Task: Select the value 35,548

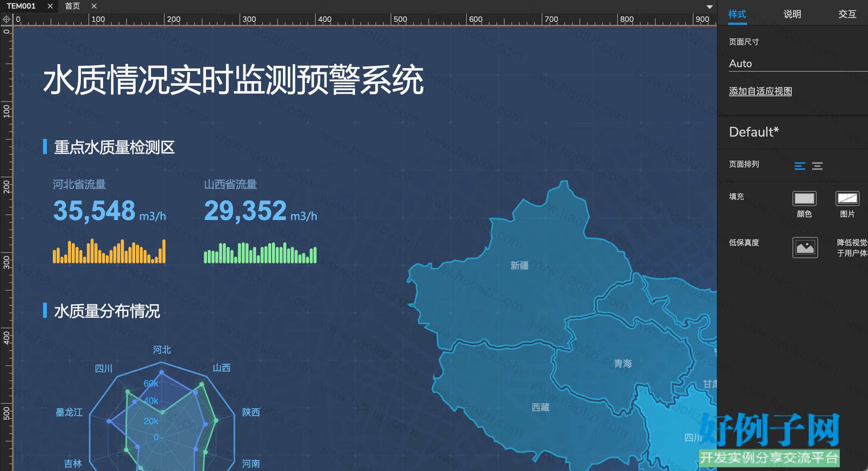Action: [94, 210]
